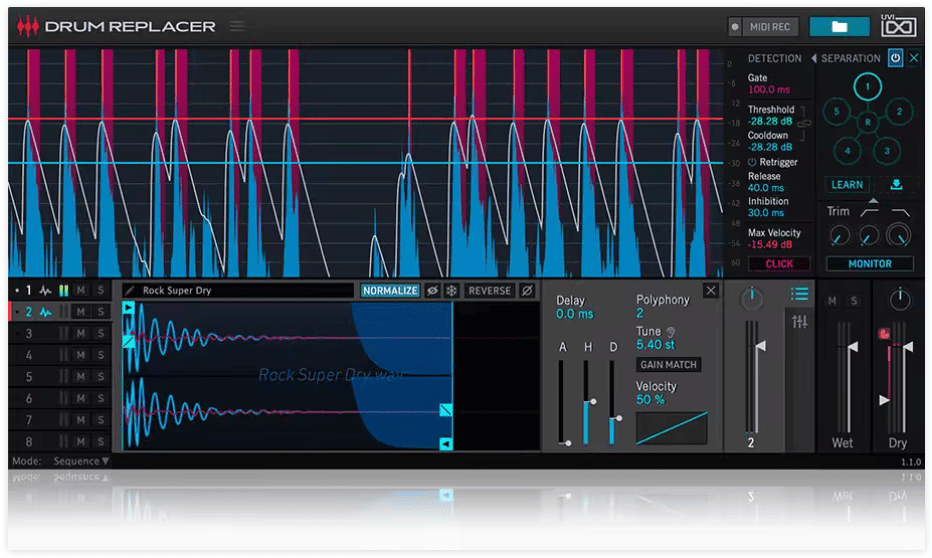Click the green bars icon on layer 1

tap(64, 291)
